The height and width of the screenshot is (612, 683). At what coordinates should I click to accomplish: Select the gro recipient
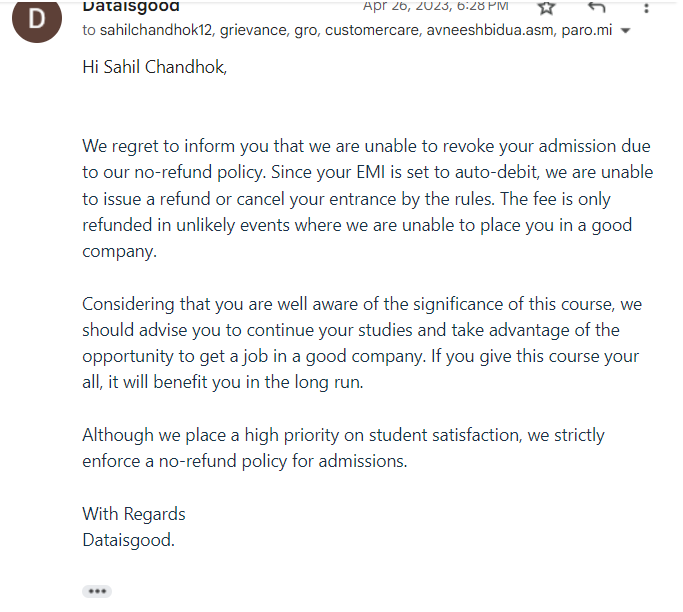[307, 30]
